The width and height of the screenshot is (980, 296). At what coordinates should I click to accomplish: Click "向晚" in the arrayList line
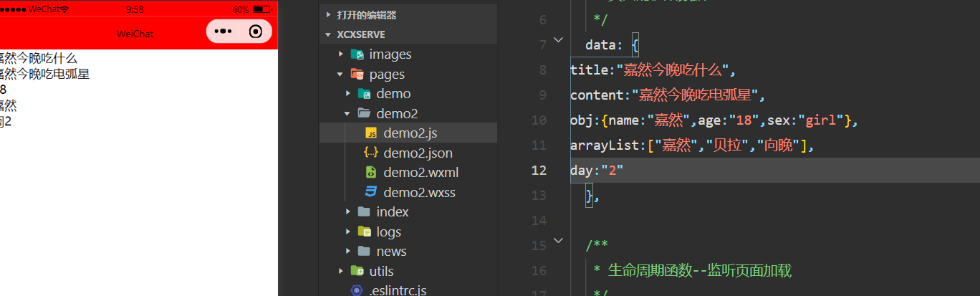(x=777, y=145)
